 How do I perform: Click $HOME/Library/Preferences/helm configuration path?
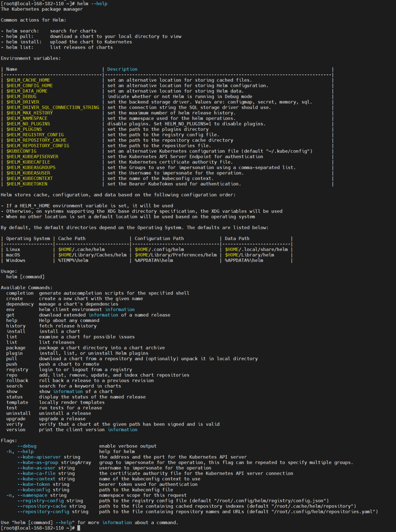176,255
